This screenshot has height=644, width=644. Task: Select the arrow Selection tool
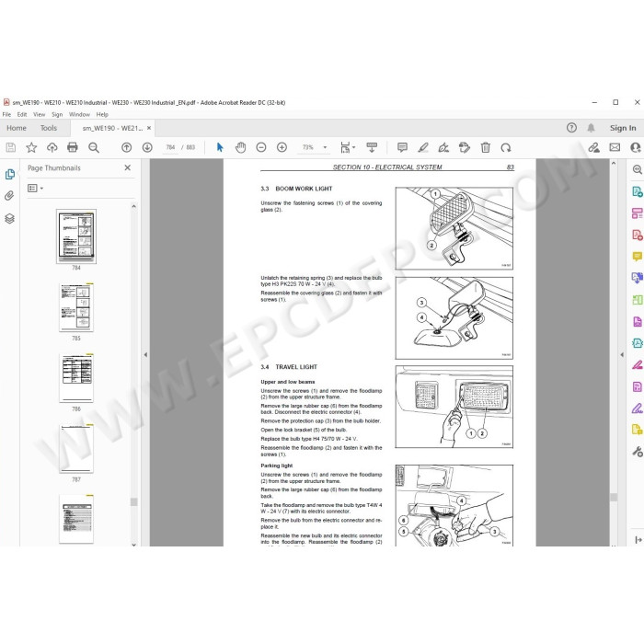[220, 147]
